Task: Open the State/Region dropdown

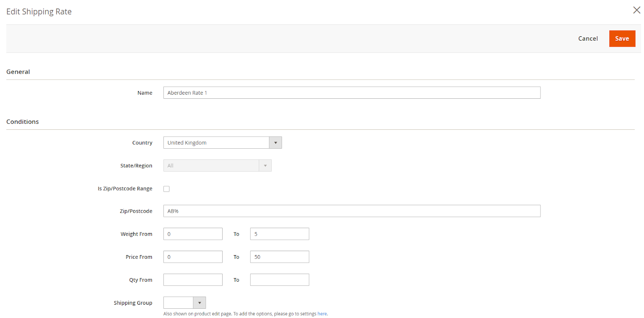Action: click(217, 166)
